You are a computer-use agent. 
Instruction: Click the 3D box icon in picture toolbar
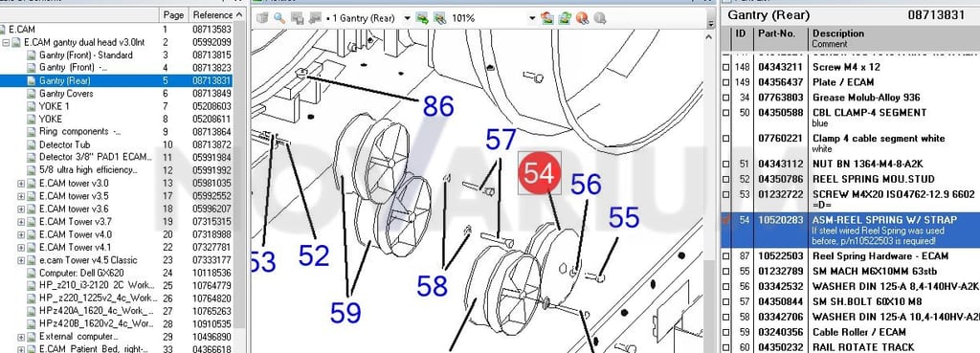[x=262, y=18]
